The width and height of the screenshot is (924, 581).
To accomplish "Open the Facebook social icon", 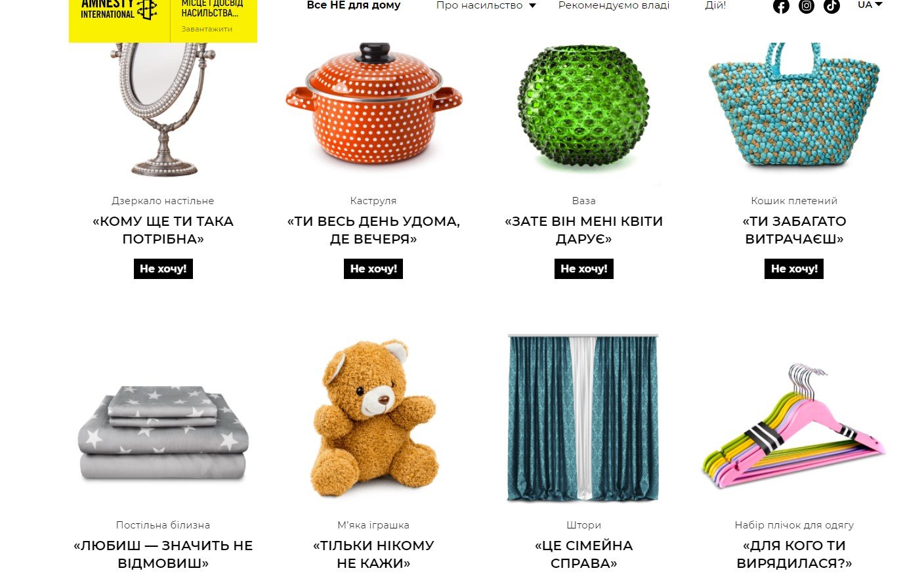I will (781, 6).
